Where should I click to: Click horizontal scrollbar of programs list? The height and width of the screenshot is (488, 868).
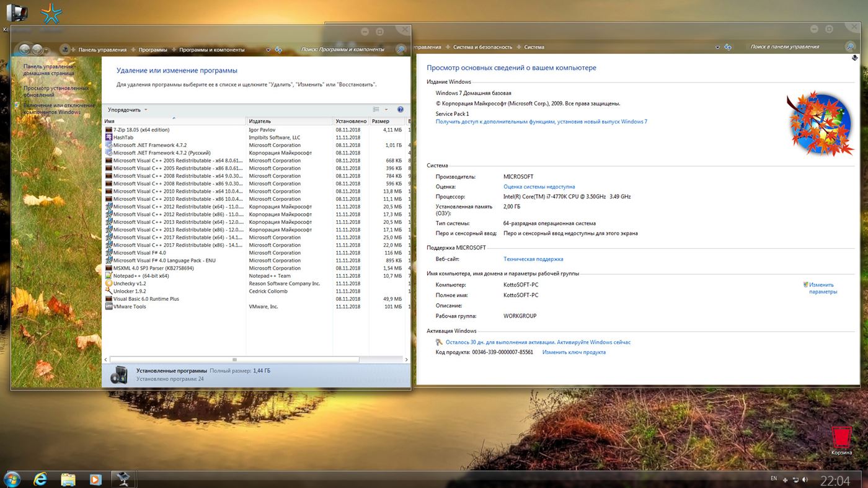(234, 360)
